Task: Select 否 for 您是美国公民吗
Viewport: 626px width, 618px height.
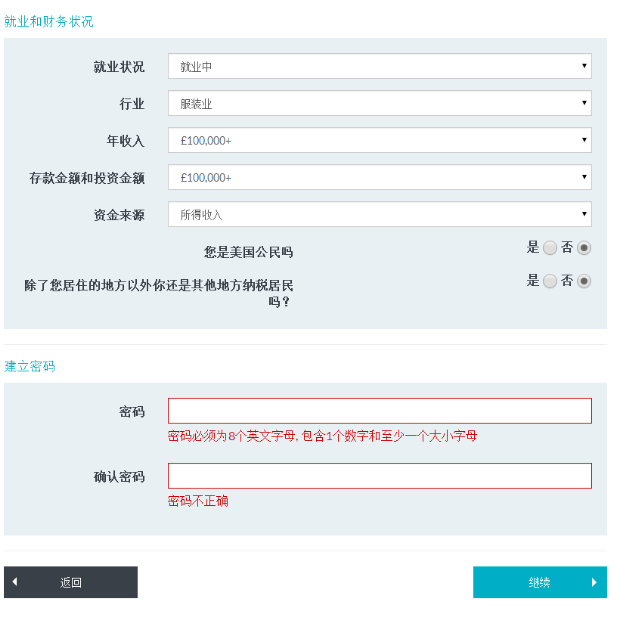Action: coord(584,248)
